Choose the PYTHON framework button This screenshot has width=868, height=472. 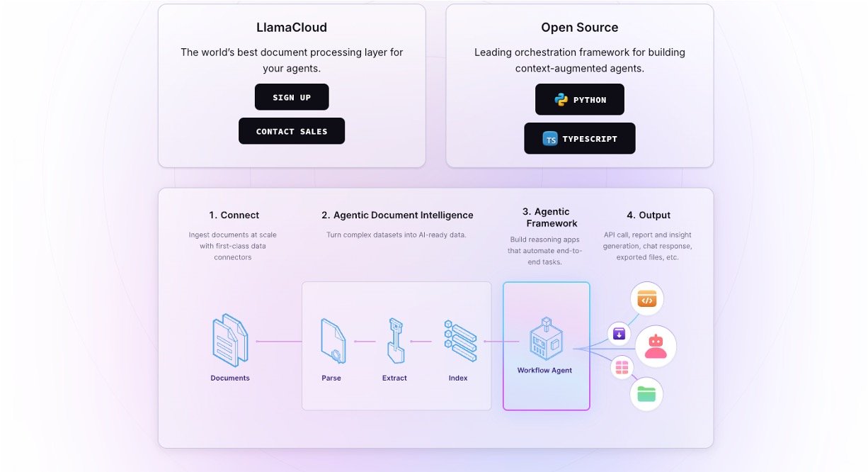pyautogui.click(x=580, y=99)
